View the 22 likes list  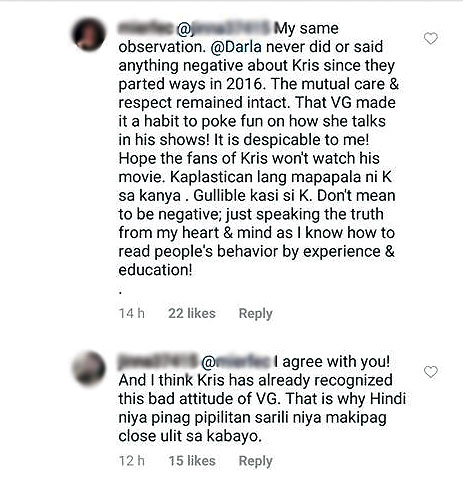click(x=192, y=313)
